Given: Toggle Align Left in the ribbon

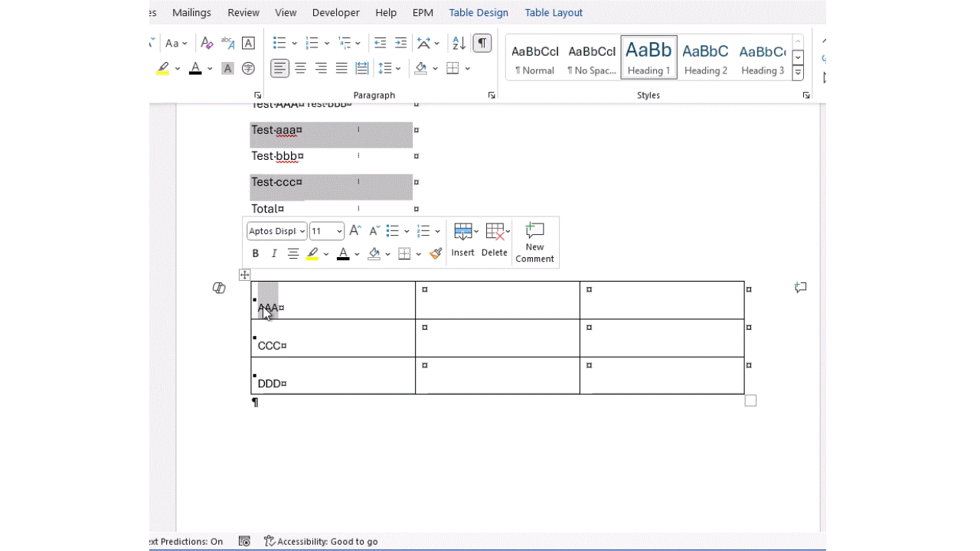Looking at the screenshot, I should pyautogui.click(x=280, y=68).
